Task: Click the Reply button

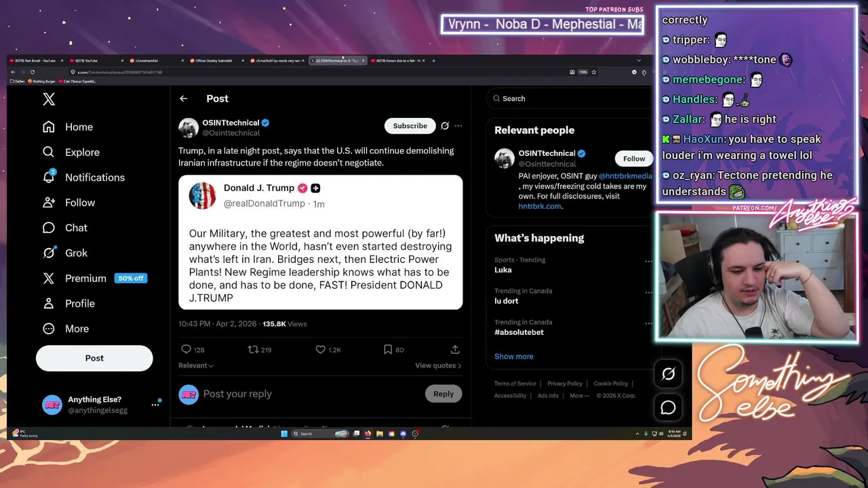Action: click(443, 394)
